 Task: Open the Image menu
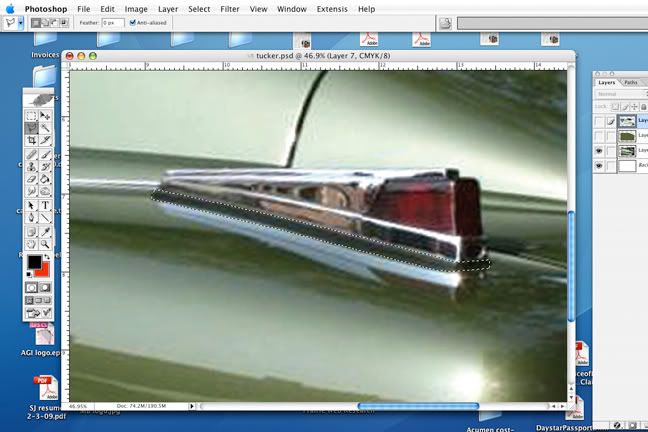(x=136, y=9)
